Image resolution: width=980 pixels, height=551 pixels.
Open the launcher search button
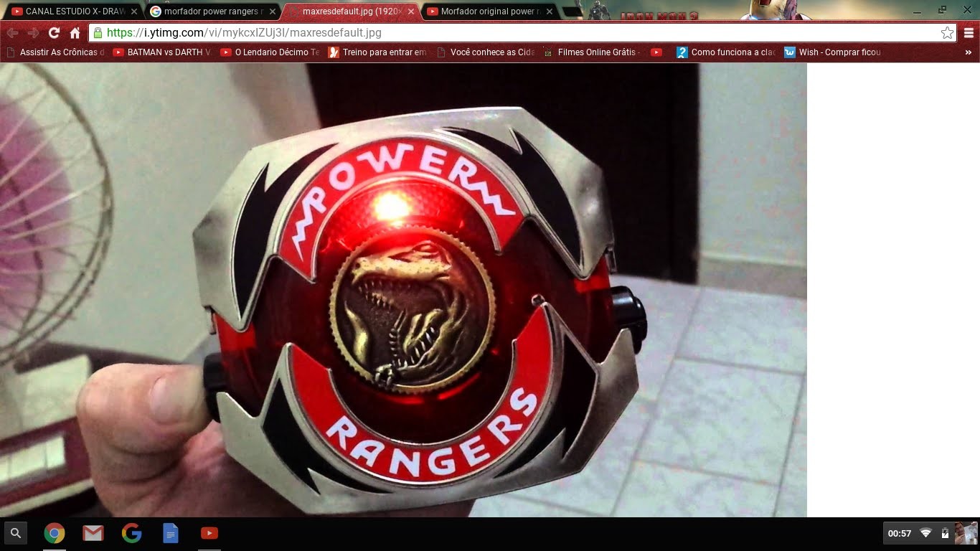click(16, 533)
